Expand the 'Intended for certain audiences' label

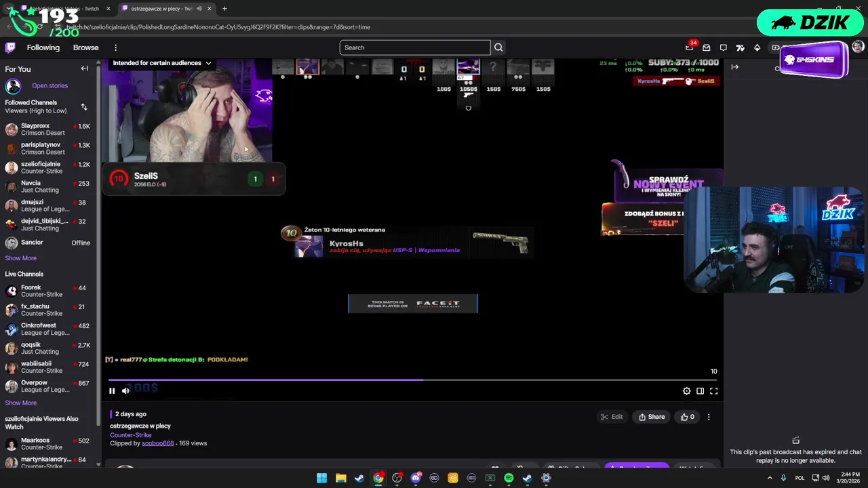pyautogui.click(x=162, y=63)
